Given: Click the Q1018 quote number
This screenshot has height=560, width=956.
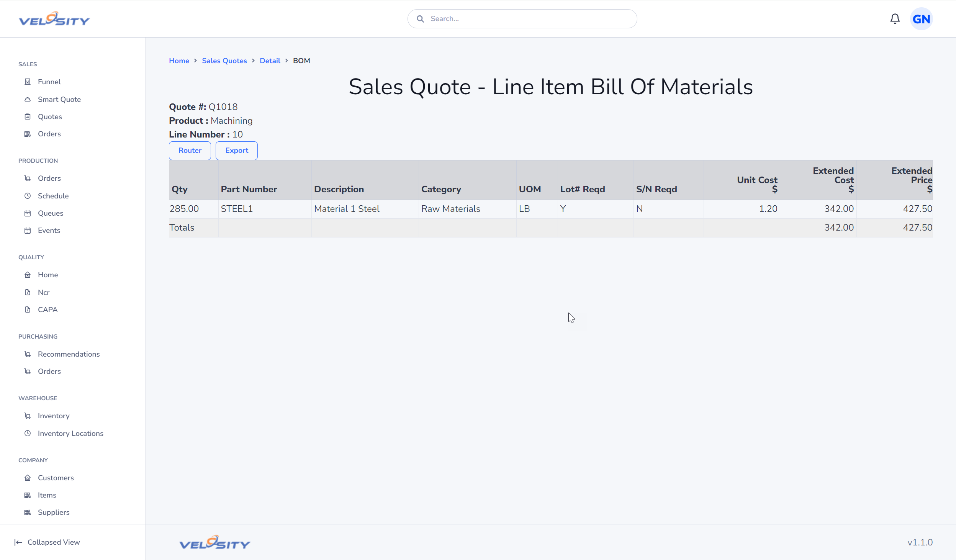Looking at the screenshot, I should click(x=223, y=107).
